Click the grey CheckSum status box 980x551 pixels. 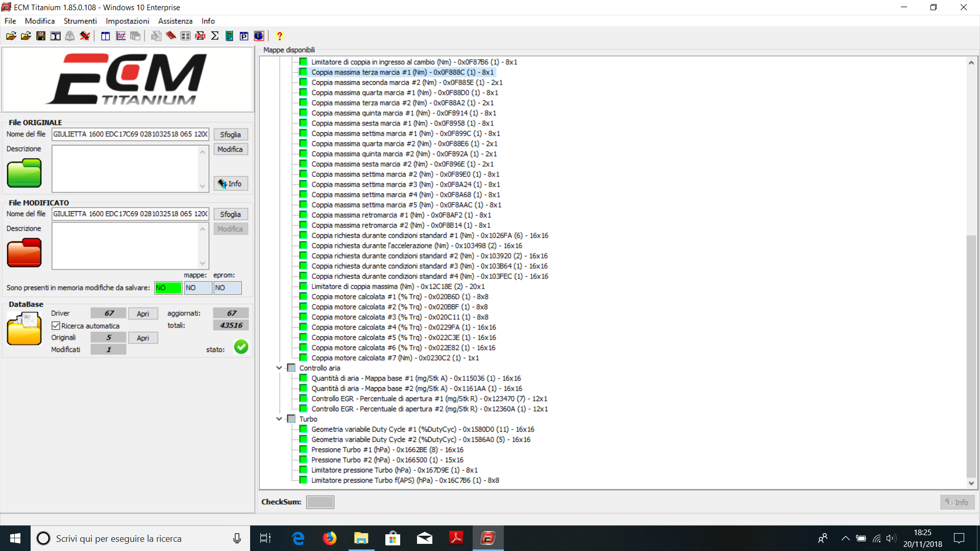(x=320, y=502)
